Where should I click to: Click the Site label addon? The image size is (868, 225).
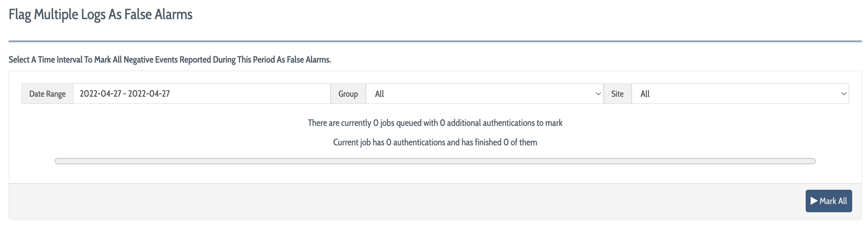[x=617, y=94]
